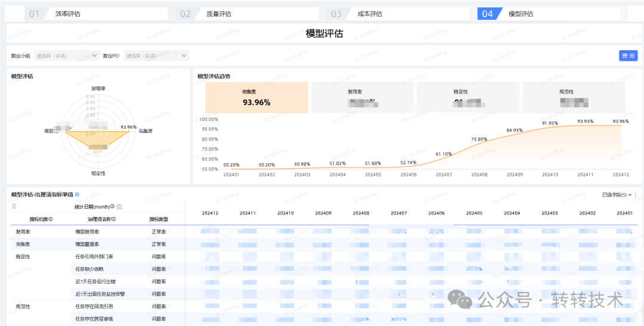Screen dimensions: 644x326
Task: Click the 任务存在回流引用 row name
Action: click(94, 306)
